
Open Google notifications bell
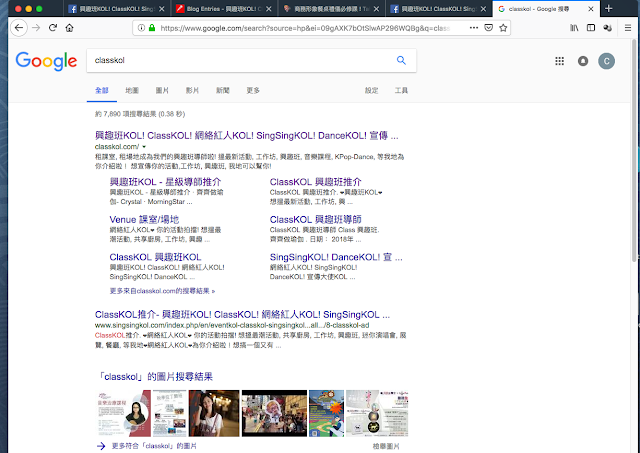coord(583,61)
